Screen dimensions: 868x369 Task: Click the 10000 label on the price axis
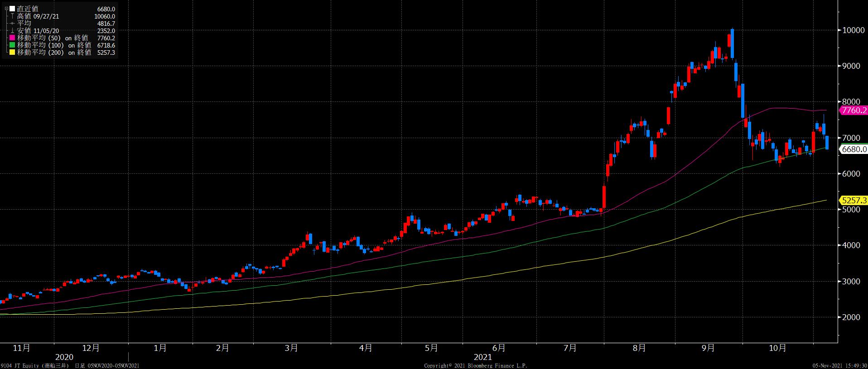tap(851, 30)
